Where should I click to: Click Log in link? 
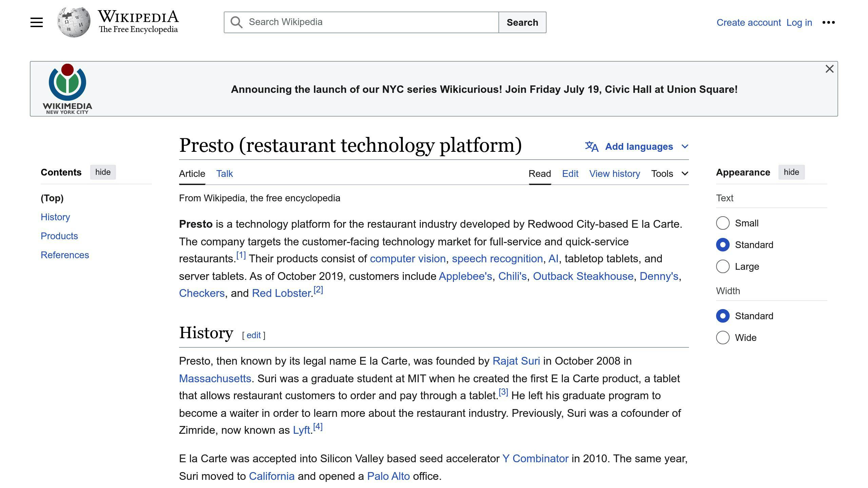click(x=799, y=22)
